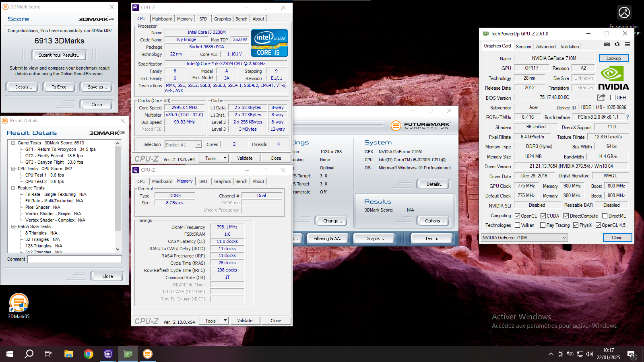The width and height of the screenshot is (644, 362).
Task: Click the Bus Interface question mark icon
Action: pyautogui.click(x=627, y=117)
